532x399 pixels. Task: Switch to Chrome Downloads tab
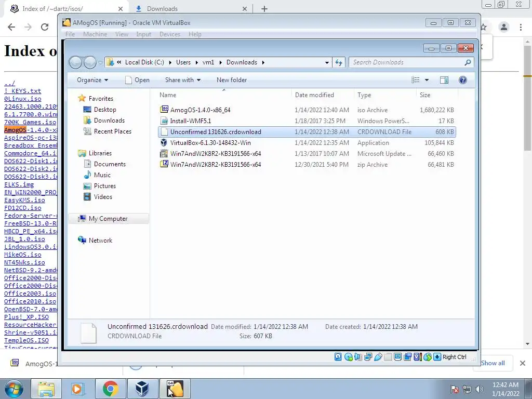[191, 9]
